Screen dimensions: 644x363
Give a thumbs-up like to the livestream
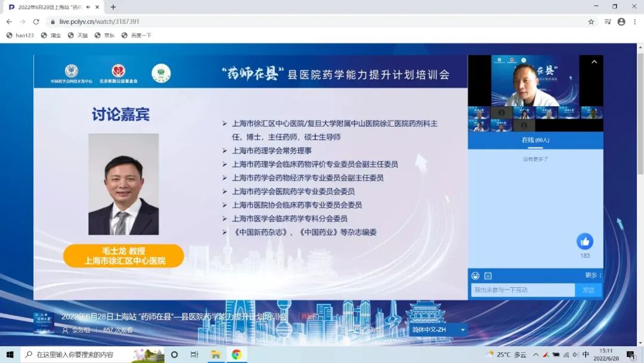click(x=584, y=242)
